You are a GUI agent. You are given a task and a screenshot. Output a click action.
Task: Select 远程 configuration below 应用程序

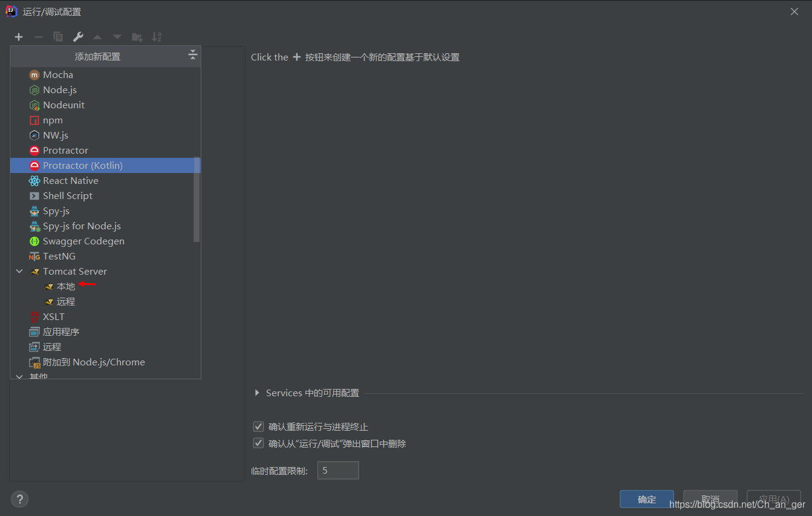coord(105,347)
